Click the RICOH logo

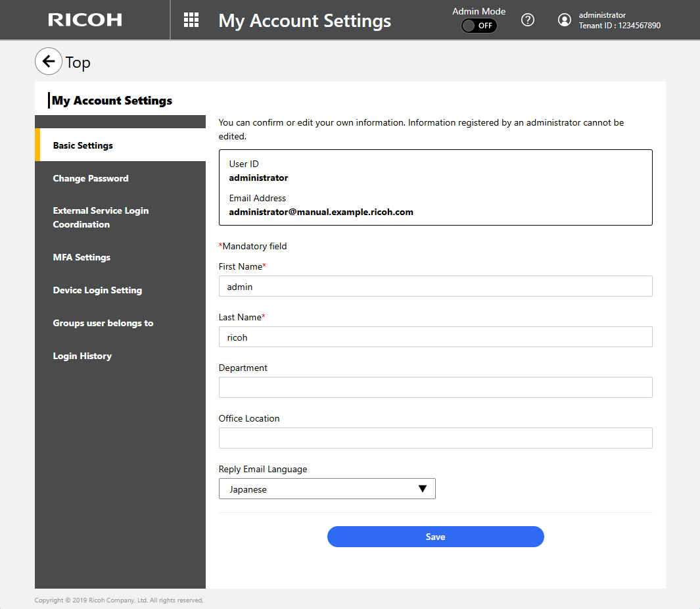(x=85, y=20)
